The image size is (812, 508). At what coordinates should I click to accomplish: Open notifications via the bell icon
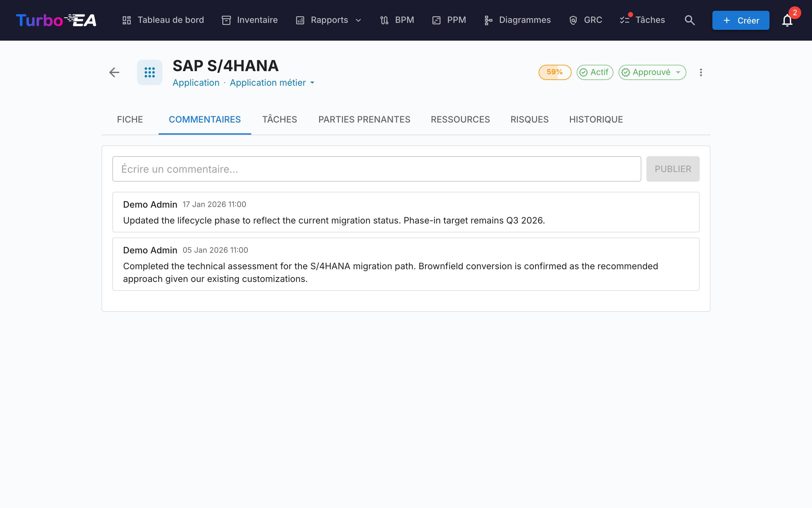787,21
